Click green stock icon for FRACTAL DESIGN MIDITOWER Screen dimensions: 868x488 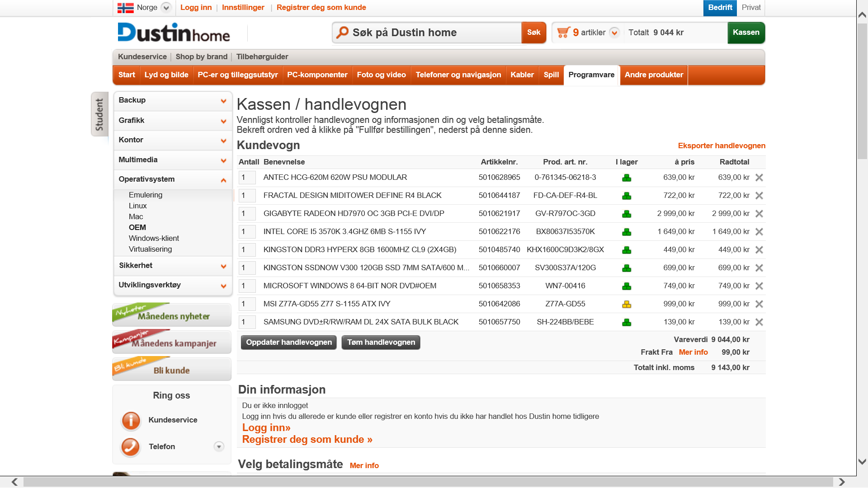[627, 196]
